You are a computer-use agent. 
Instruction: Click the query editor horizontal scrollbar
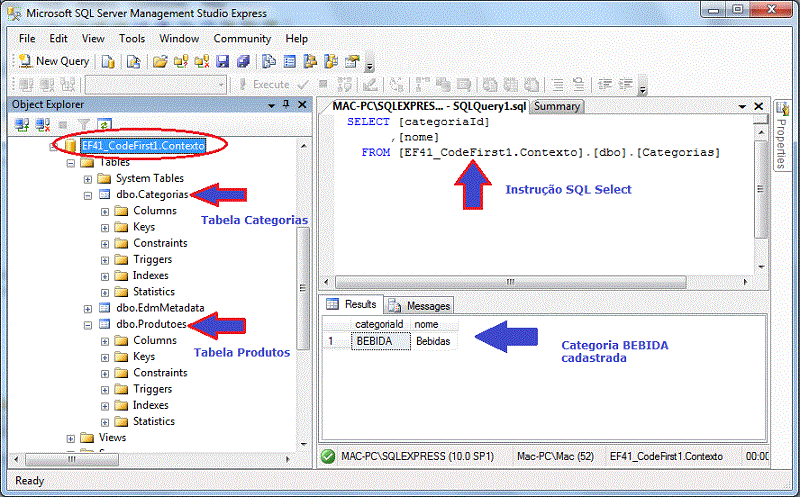point(510,282)
